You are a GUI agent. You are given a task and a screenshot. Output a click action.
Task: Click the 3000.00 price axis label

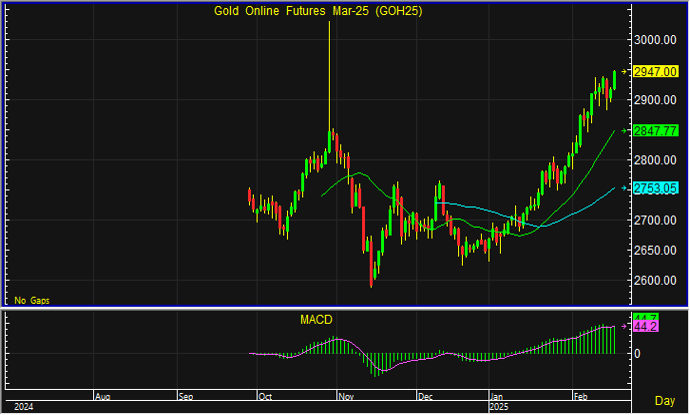(655, 40)
